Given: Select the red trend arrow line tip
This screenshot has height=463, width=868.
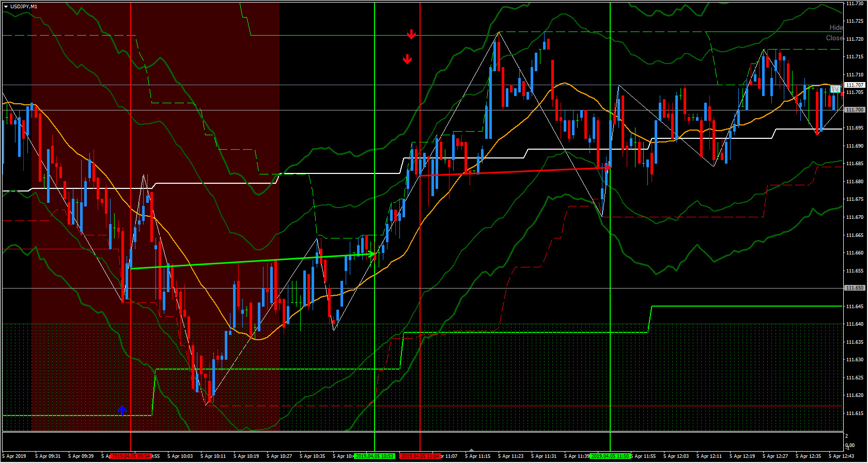Looking at the screenshot, I should [608, 167].
